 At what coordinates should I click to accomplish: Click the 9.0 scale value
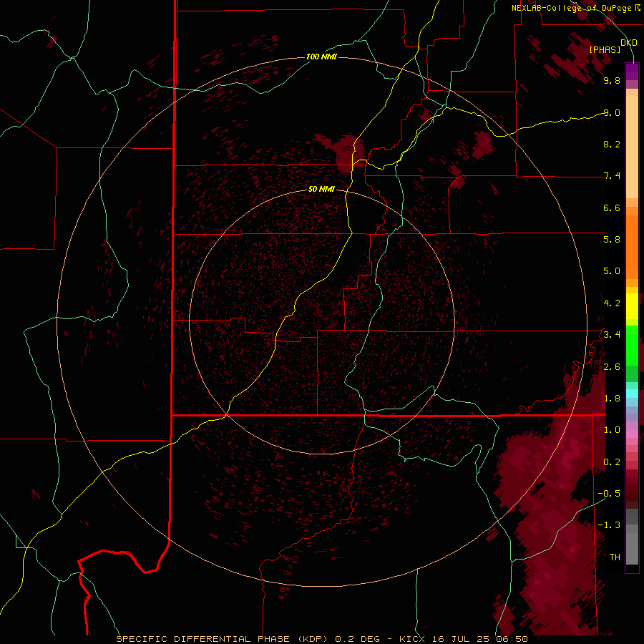point(612,112)
